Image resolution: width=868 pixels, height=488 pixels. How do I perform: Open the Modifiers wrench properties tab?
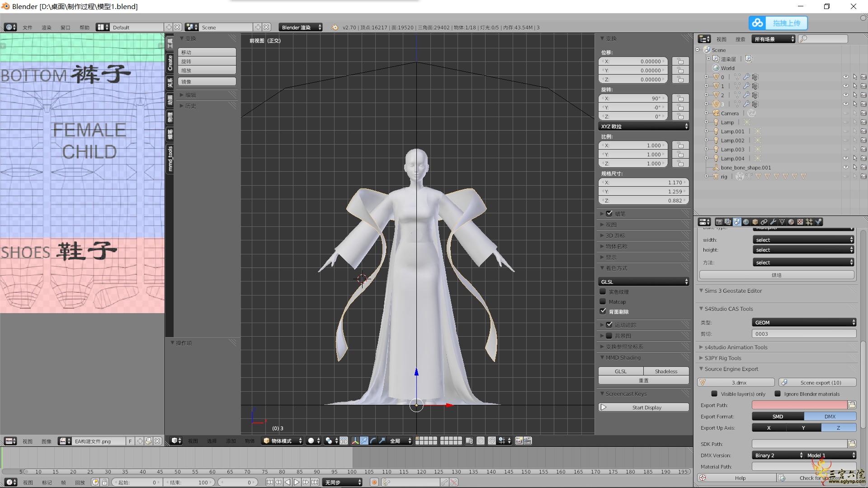click(x=773, y=222)
